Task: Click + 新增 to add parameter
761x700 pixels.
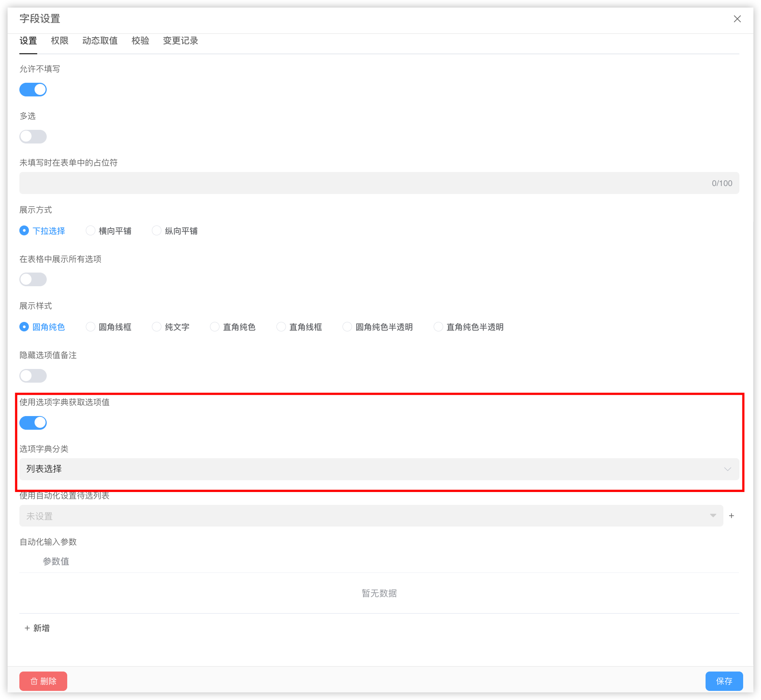Action: 37,628
